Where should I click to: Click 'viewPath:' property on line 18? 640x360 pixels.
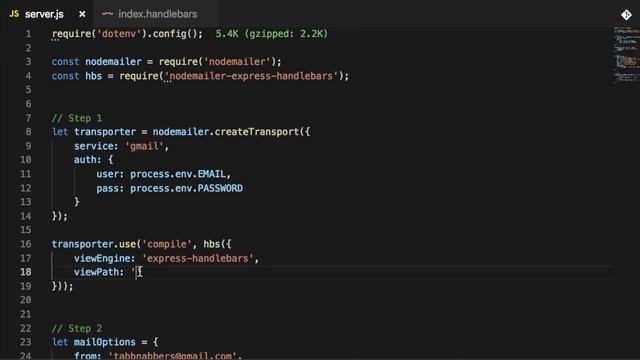click(x=99, y=272)
